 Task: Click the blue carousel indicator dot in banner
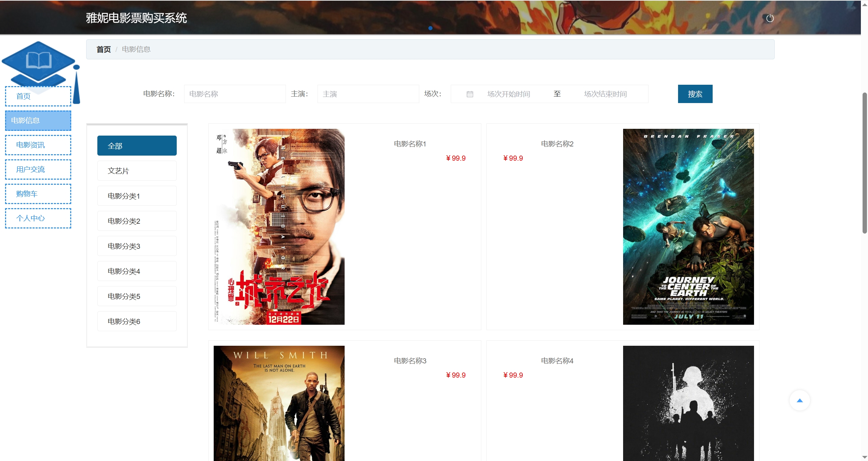tap(430, 28)
